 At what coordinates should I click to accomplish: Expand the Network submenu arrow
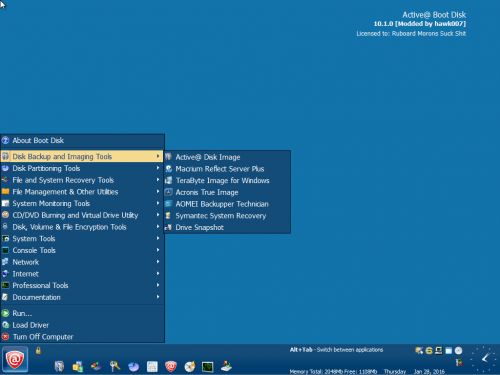pos(158,262)
